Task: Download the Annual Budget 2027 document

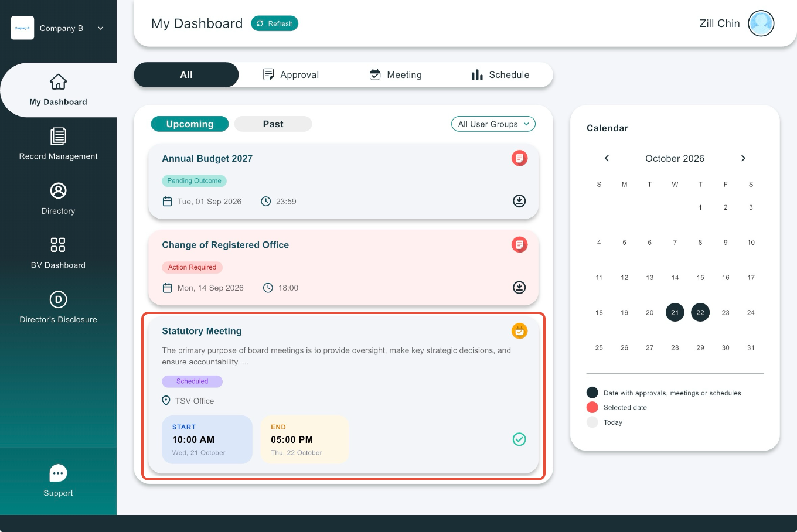Action: click(519, 201)
